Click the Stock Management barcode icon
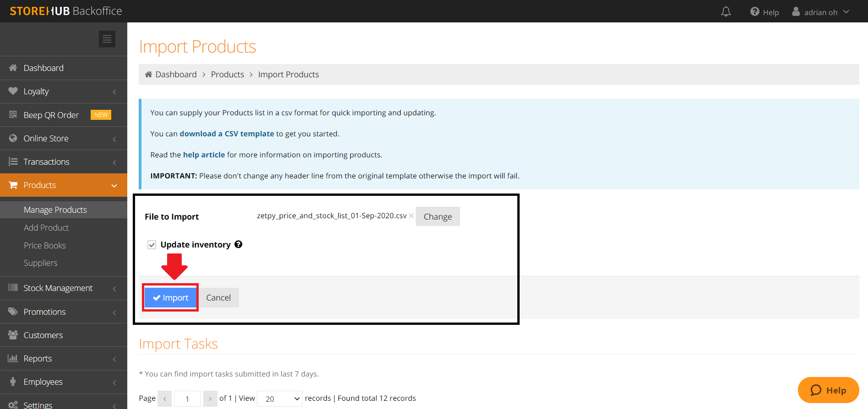Image resolution: width=868 pixels, height=409 pixels. coord(13,288)
